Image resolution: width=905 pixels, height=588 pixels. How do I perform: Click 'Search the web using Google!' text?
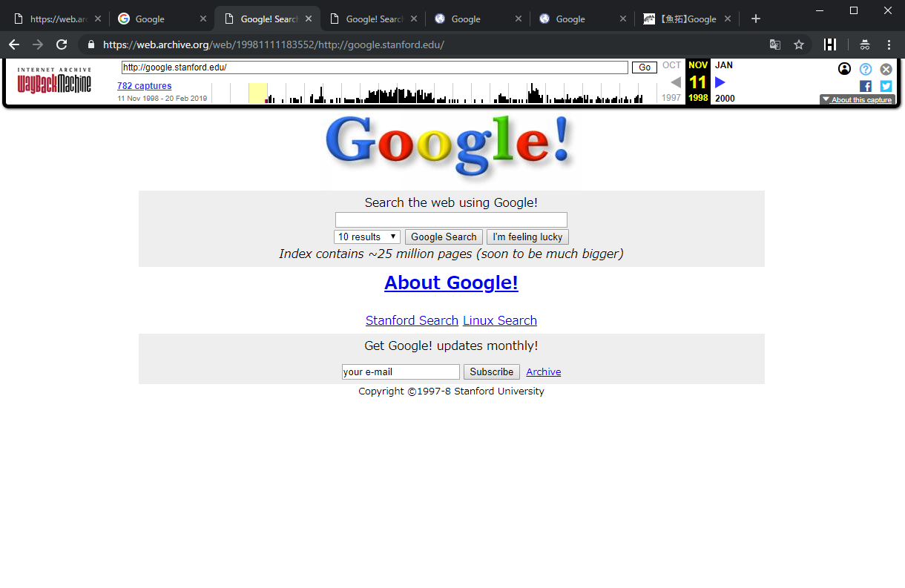[451, 202]
